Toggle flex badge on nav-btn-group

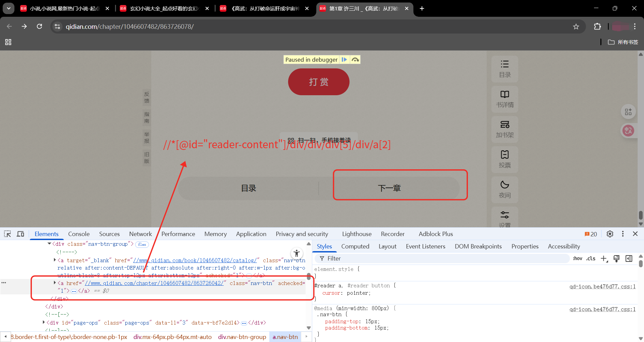(x=142, y=244)
